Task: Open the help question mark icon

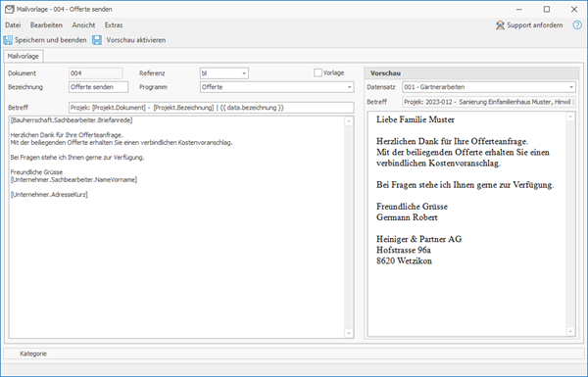Action: (577, 25)
